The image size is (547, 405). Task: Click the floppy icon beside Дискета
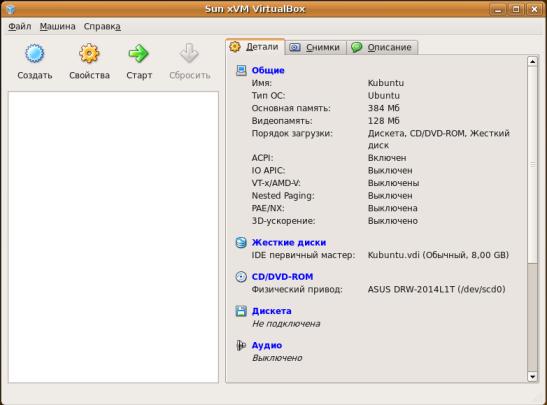click(241, 310)
